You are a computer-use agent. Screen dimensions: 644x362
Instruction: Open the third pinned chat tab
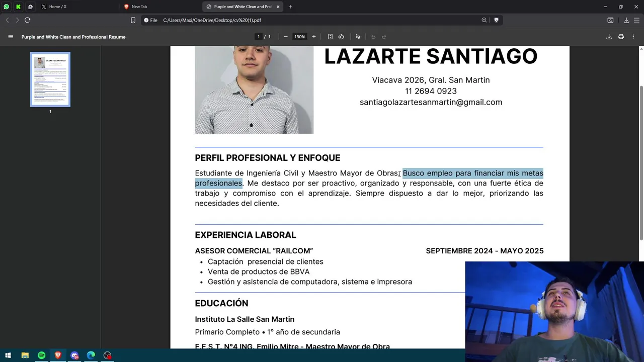click(30, 7)
